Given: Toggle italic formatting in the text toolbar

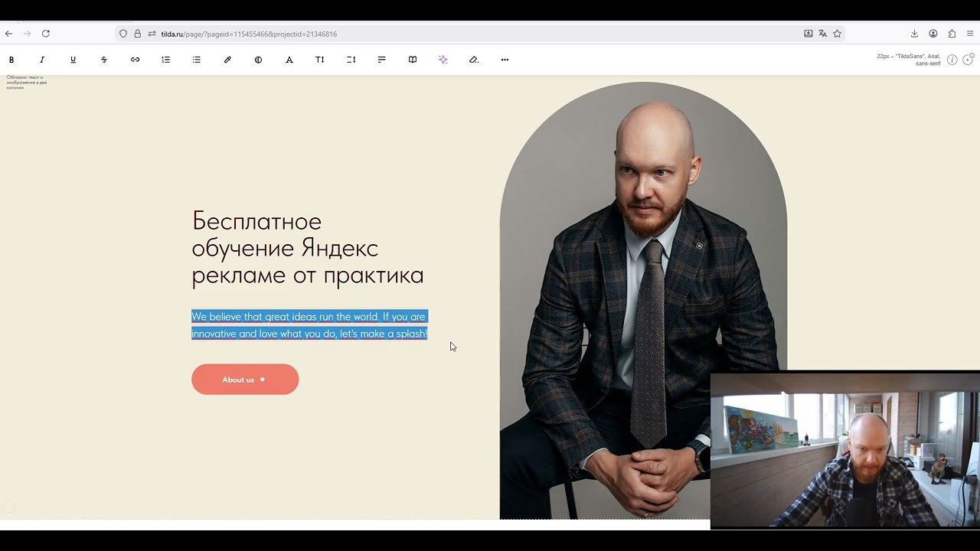Looking at the screenshot, I should pyautogui.click(x=42, y=60).
